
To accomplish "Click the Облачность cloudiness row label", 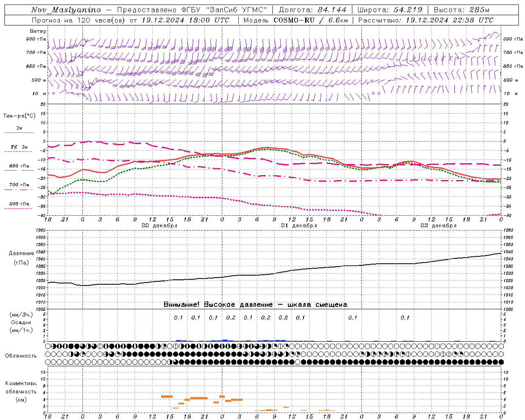I will [21, 356].
